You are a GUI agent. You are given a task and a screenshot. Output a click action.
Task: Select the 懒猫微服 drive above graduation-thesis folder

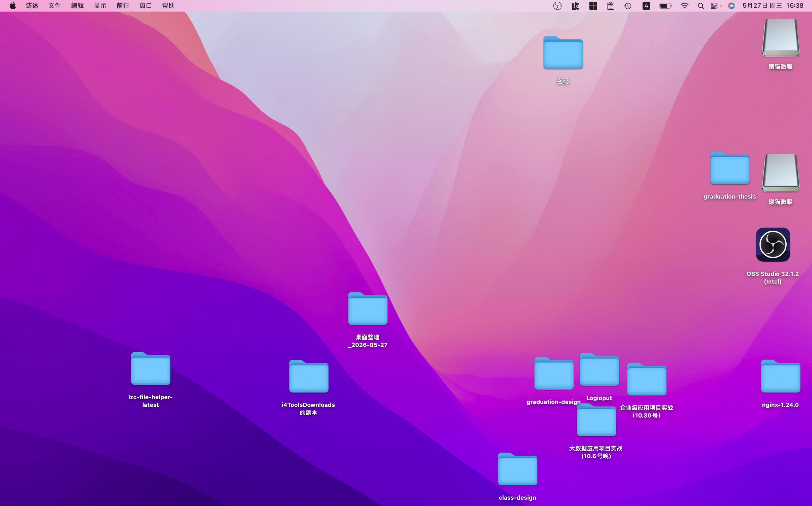(781, 38)
